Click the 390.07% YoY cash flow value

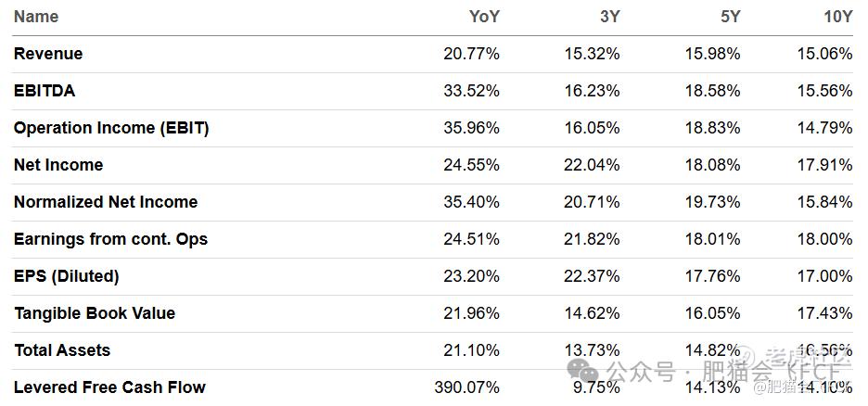[467, 387]
